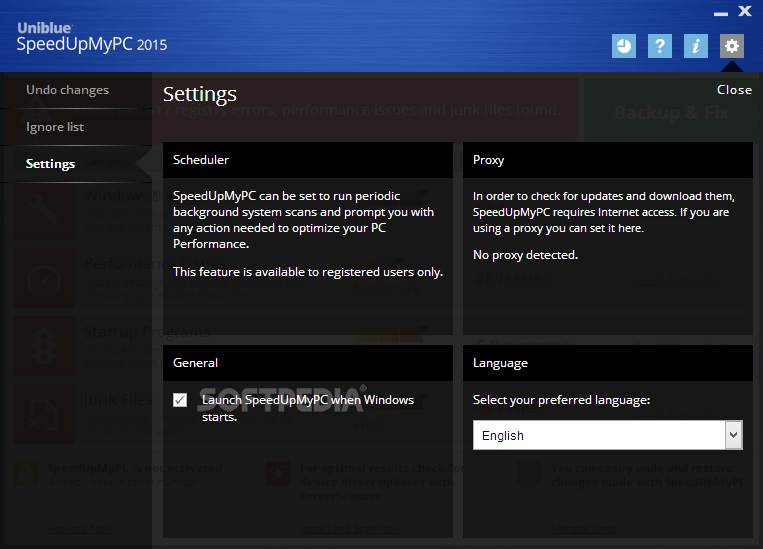
Task: Minimize the SpeedUpMyPC window
Action: 721,14
